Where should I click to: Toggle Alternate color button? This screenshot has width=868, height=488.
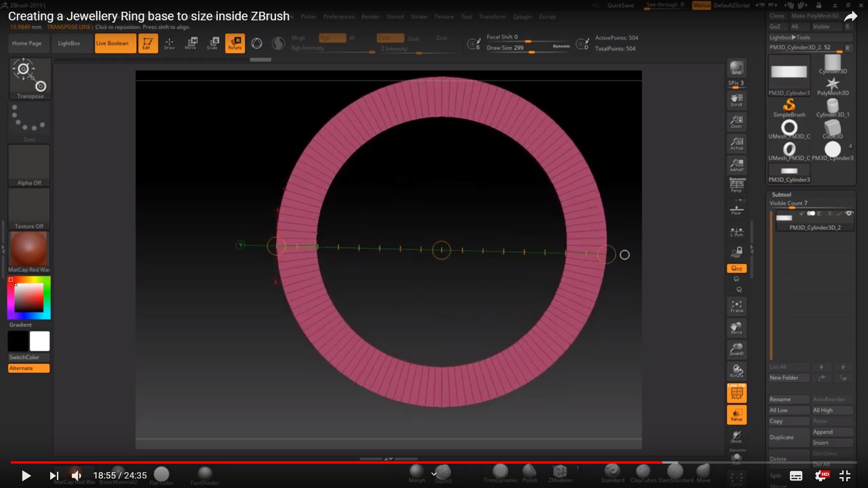click(29, 368)
